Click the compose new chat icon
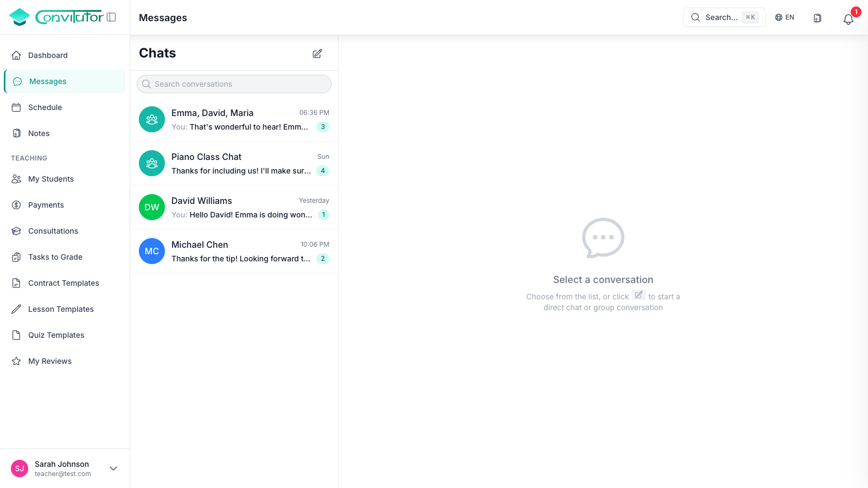This screenshot has height=488, width=868. pos(317,54)
